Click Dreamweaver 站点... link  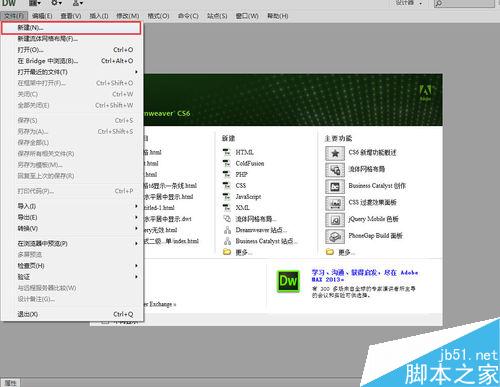pos(261,230)
